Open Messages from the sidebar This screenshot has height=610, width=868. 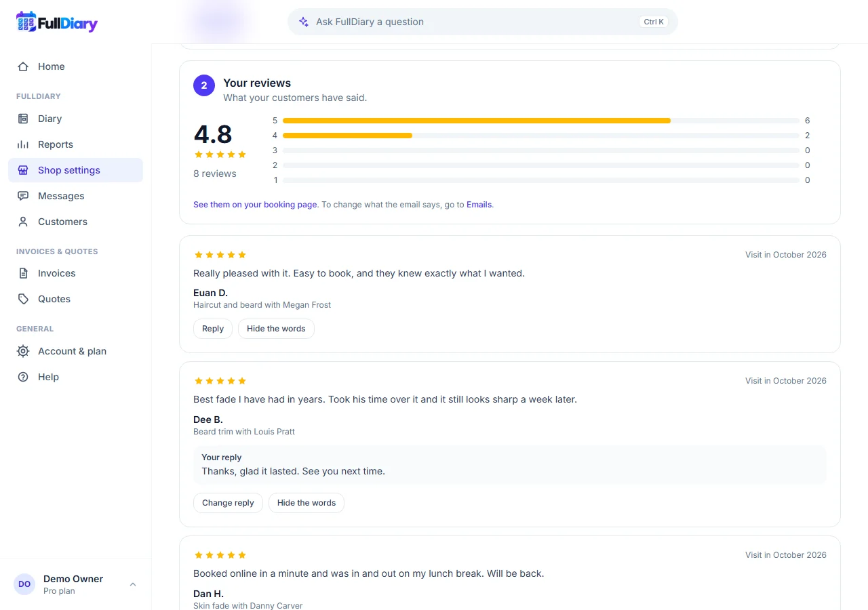tap(75, 196)
